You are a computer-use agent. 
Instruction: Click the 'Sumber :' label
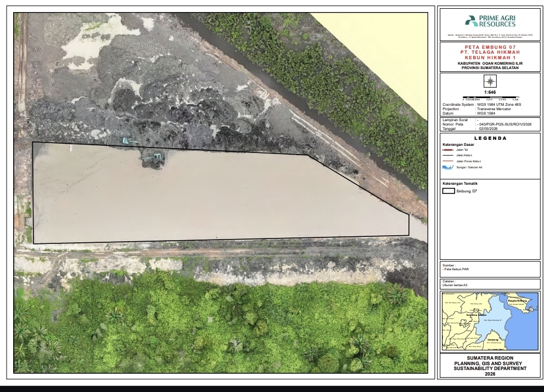click(449, 265)
